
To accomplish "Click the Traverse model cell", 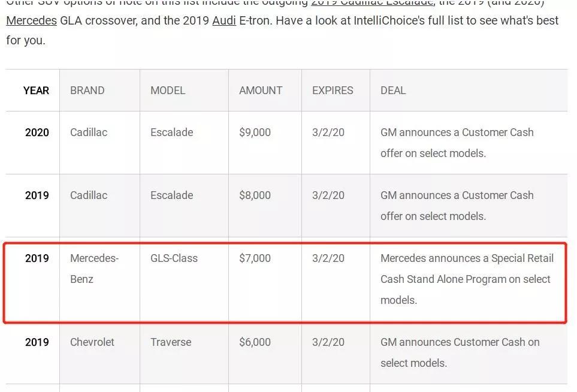I will [171, 342].
